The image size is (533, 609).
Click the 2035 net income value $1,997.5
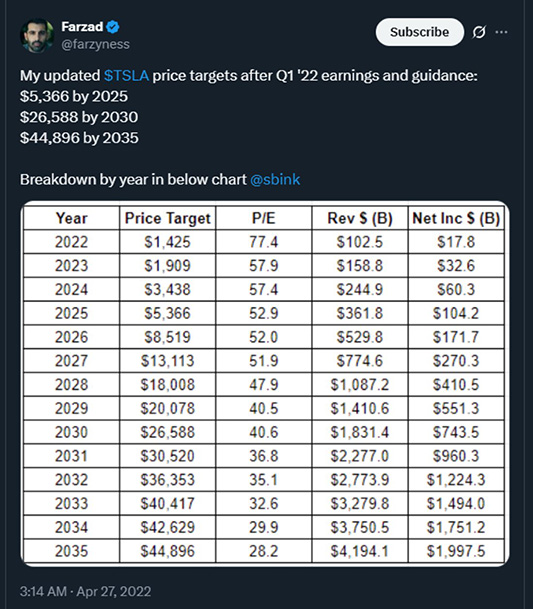pos(456,551)
